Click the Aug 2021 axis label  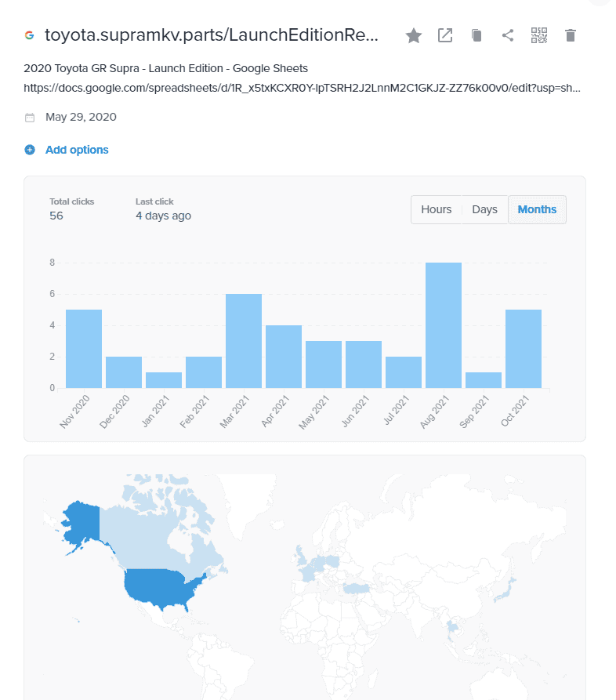tap(434, 412)
